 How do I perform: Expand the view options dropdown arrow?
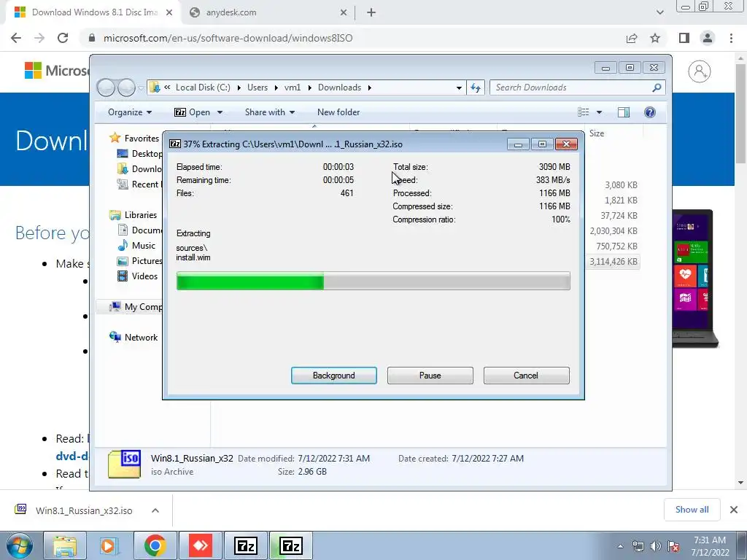[x=600, y=112]
